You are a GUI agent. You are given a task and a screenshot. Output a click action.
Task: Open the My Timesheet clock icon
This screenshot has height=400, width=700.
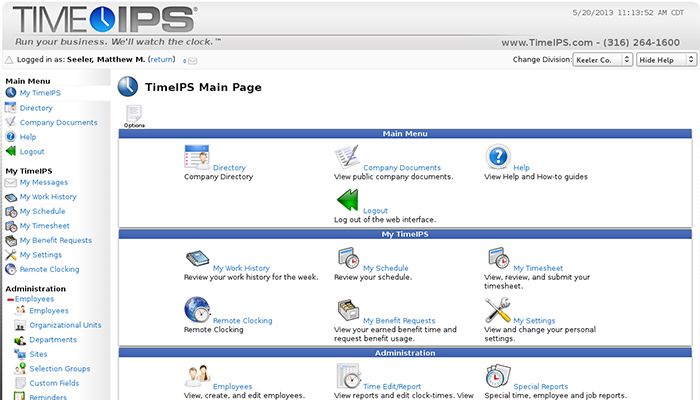point(497,258)
